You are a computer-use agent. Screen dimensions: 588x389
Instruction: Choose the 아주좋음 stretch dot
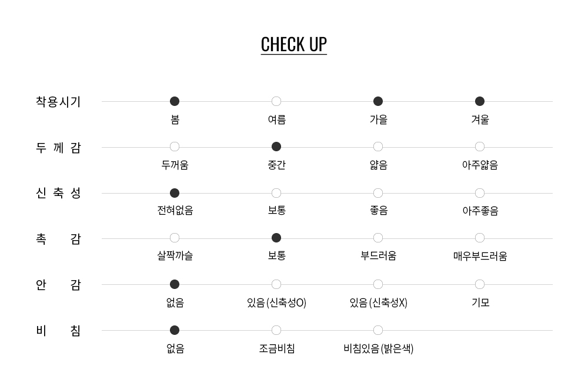(x=480, y=193)
